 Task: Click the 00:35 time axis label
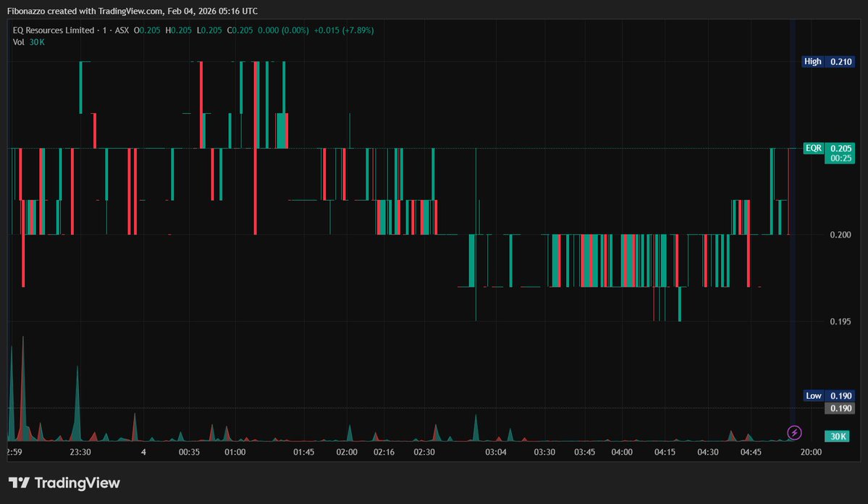pos(189,452)
